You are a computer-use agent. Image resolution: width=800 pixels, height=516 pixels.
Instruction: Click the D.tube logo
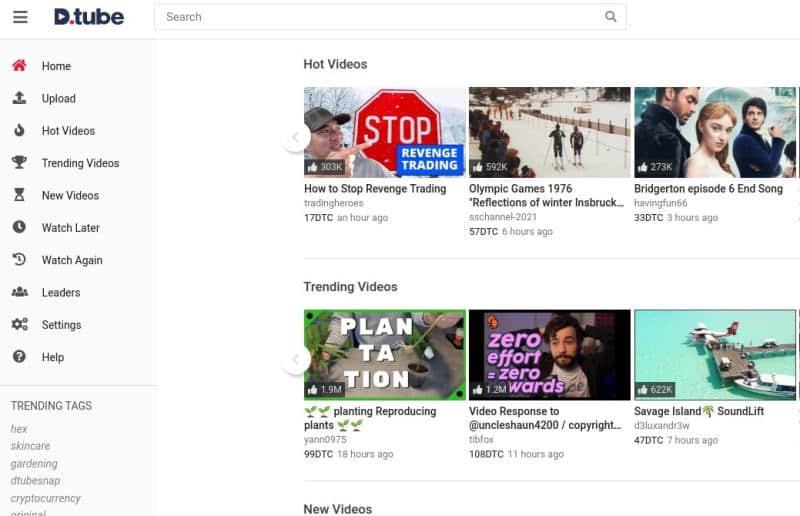coord(88,17)
